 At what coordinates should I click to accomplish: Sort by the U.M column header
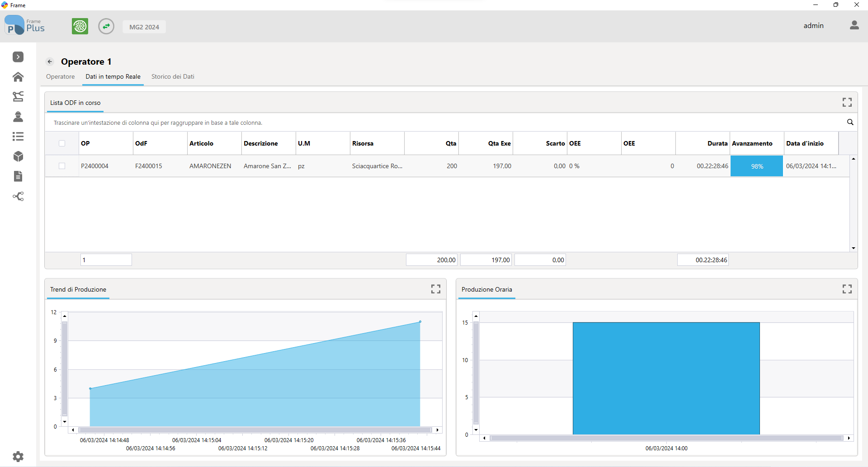coord(323,143)
